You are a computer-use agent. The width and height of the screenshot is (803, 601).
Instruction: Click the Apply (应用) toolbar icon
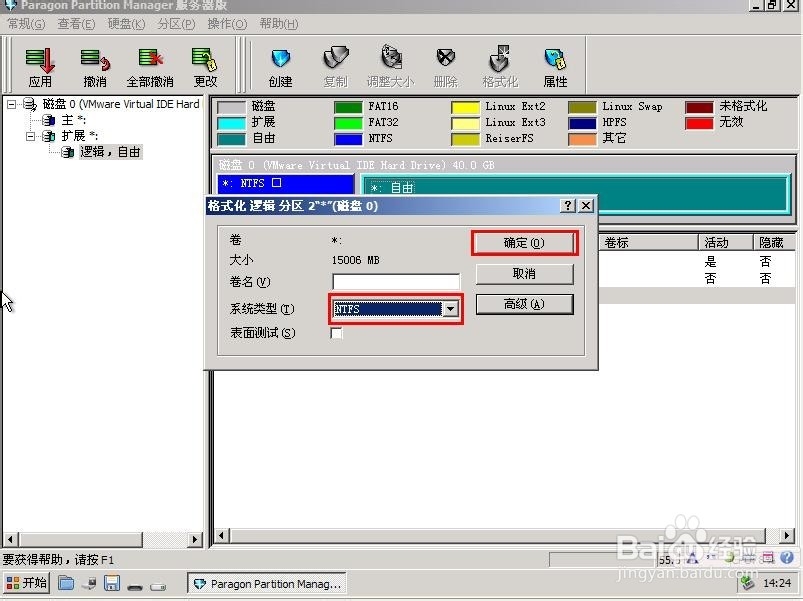click(x=40, y=67)
